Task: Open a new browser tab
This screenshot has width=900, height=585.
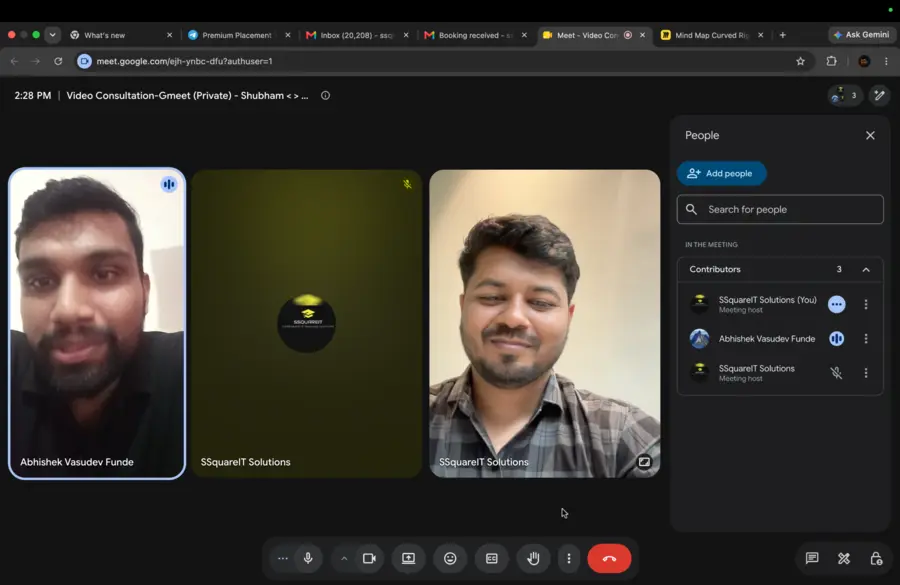Action: click(782, 35)
